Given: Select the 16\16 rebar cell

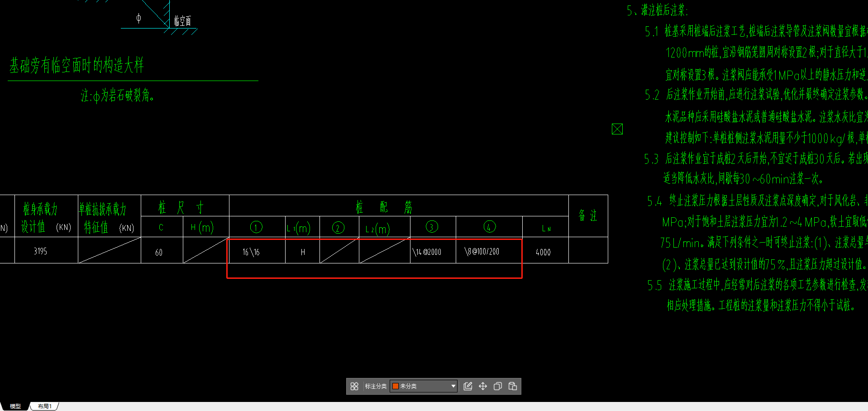Looking at the screenshot, I should click(x=251, y=252).
